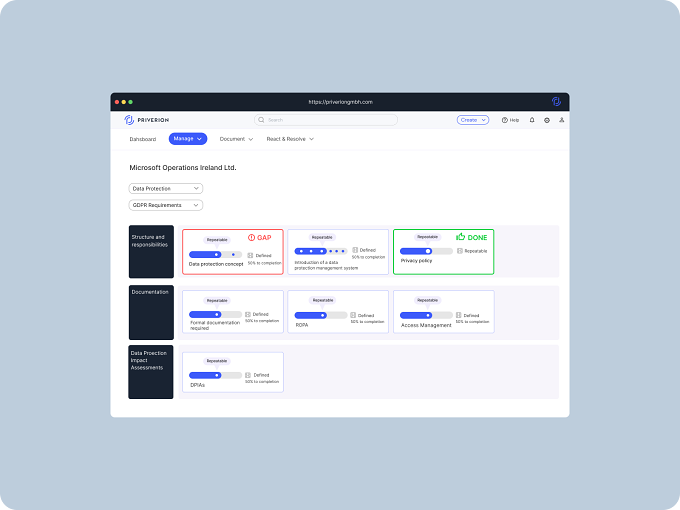Open the notifications bell
680x510 pixels.
pos(532,120)
